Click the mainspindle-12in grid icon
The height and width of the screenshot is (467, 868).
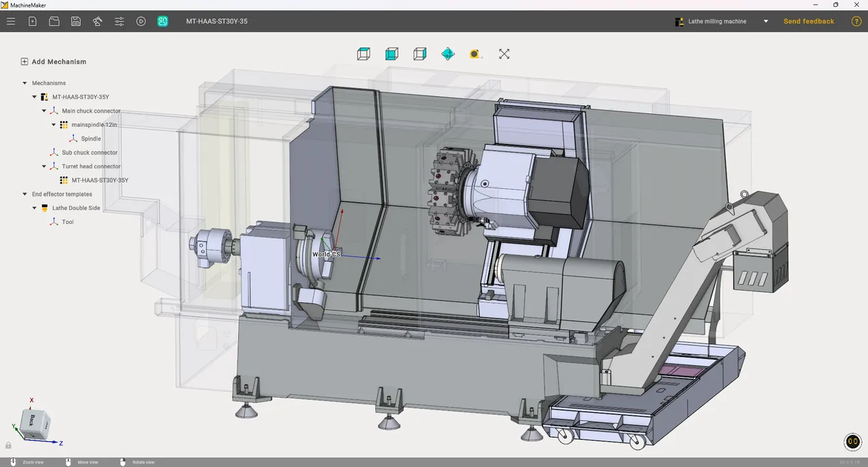tap(64, 125)
